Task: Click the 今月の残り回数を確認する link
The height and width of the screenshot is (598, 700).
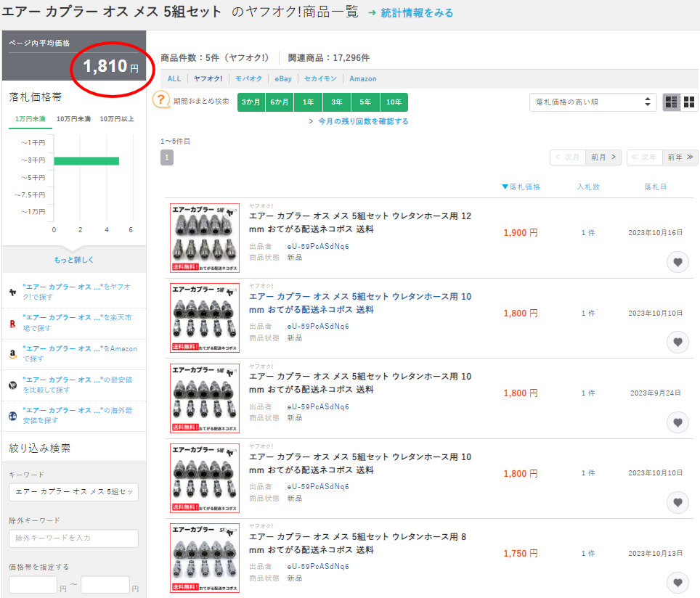Action: click(x=362, y=121)
